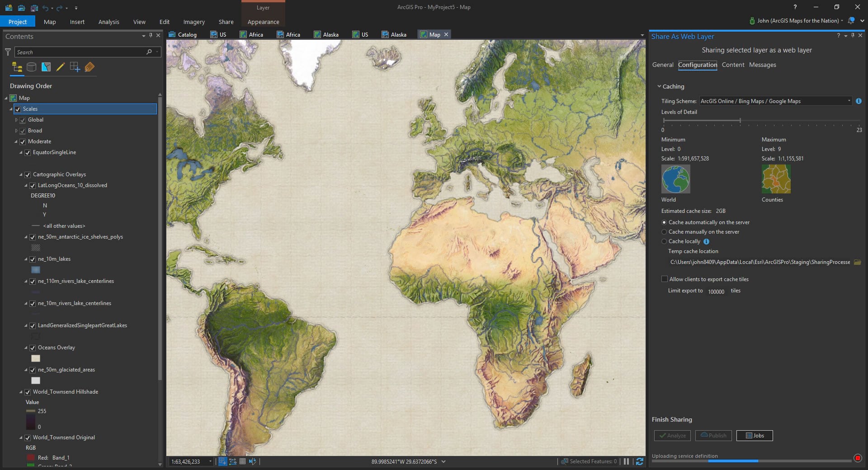Image resolution: width=868 pixels, height=470 pixels.
Task: Pause map drawing in status bar
Action: 626,461
